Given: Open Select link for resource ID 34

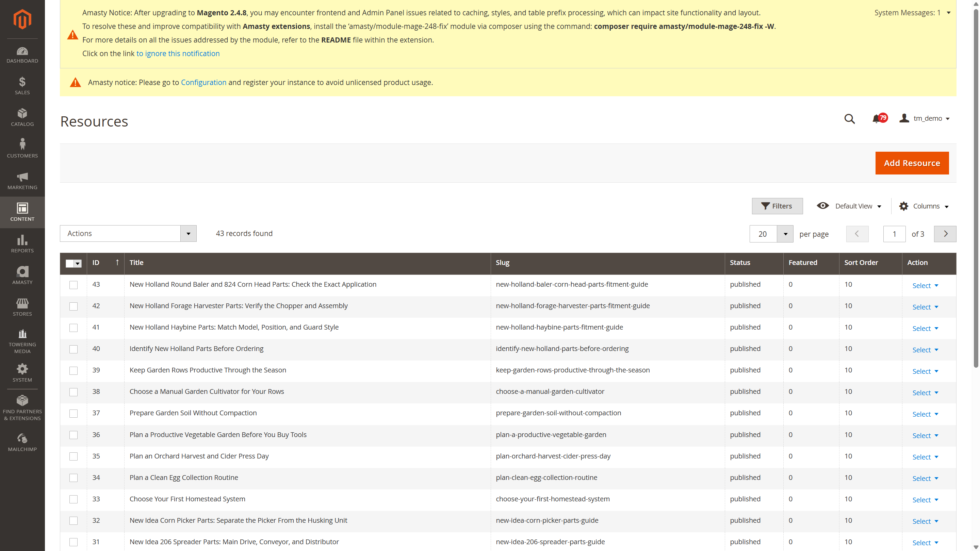Looking at the screenshot, I should coord(925,478).
